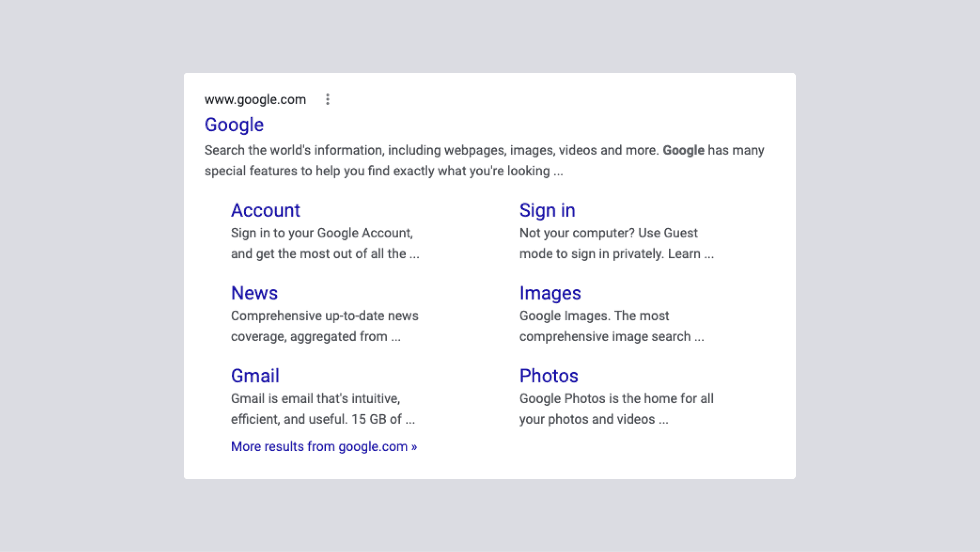The width and height of the screenshot is (980, 552).
Task: Open the News sitelink
Action: [x=254, y=293]
